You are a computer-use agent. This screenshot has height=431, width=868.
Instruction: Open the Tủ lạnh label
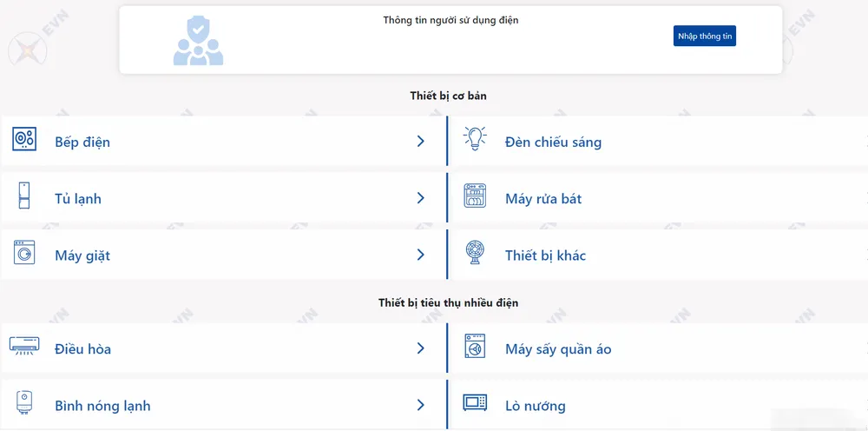tap(78, 198)
